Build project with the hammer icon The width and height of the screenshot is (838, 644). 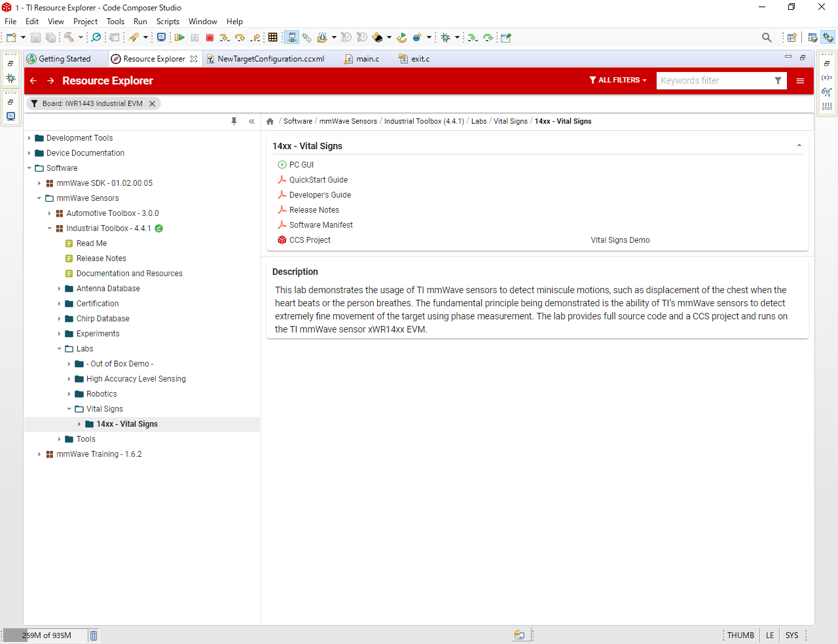pyautogui.click(x=69, y=37)
